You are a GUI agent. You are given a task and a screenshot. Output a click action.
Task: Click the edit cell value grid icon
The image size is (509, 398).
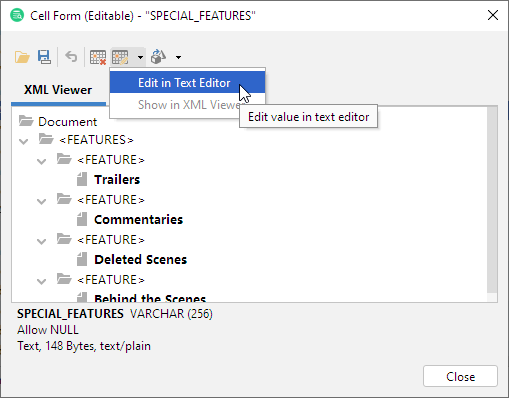(120, 57)
